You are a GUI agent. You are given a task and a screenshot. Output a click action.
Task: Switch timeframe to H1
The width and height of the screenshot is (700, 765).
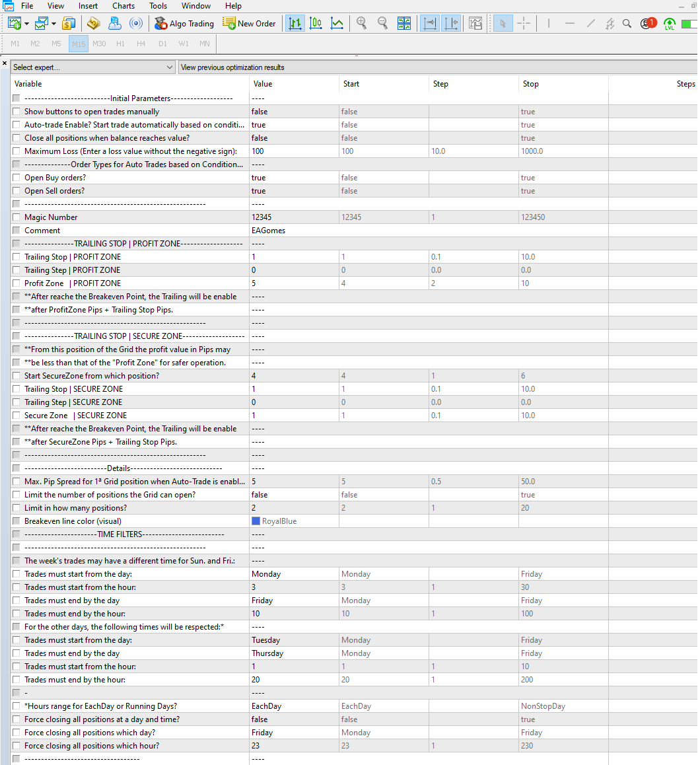click(120, 44)
